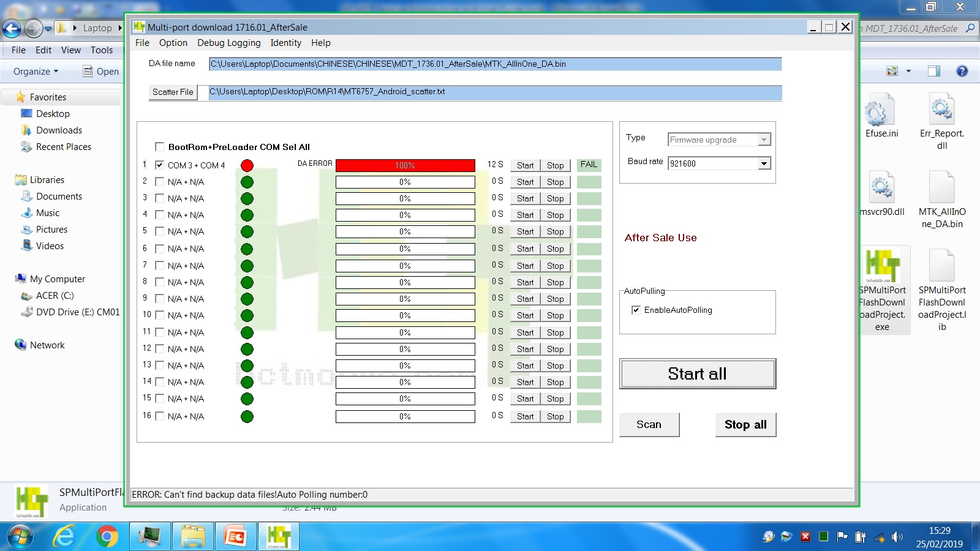Open the File menu in Multi-port download

pos(142,43)
